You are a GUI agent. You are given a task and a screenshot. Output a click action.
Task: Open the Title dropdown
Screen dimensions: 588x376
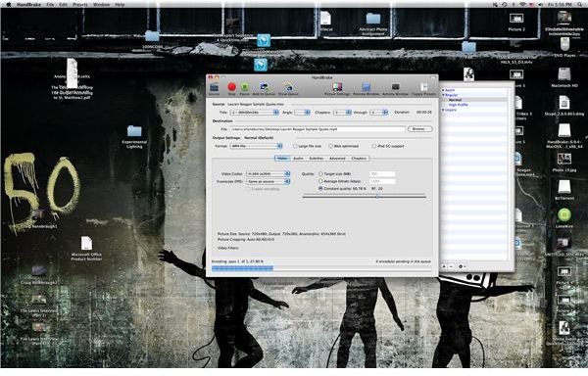click(254, 113)
